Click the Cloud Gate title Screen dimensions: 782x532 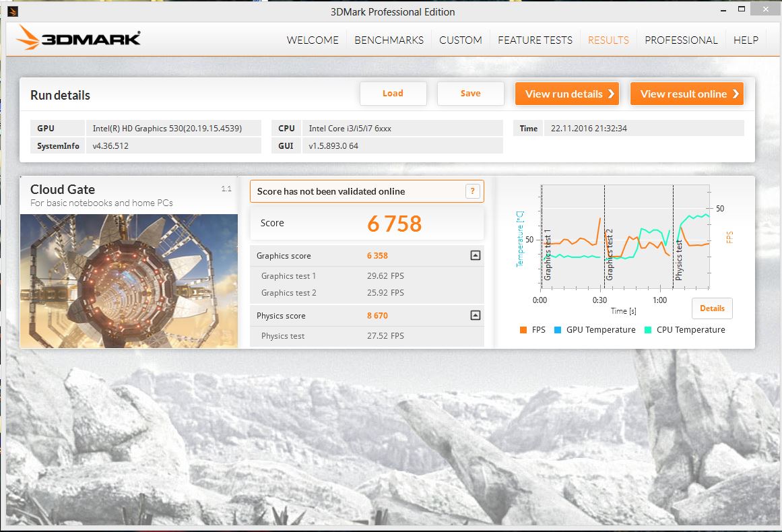(63, 189)
